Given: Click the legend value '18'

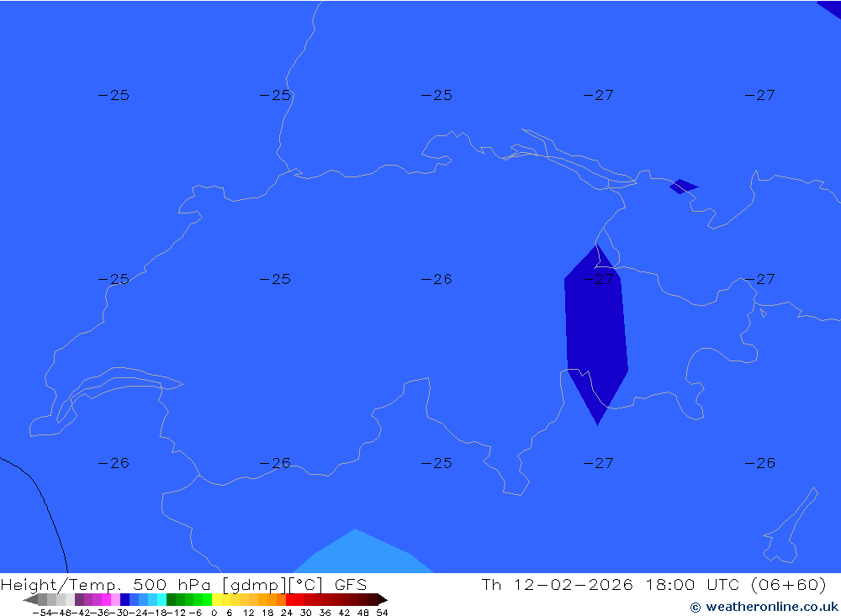Looking at the screenshot, I should point(267,613).
